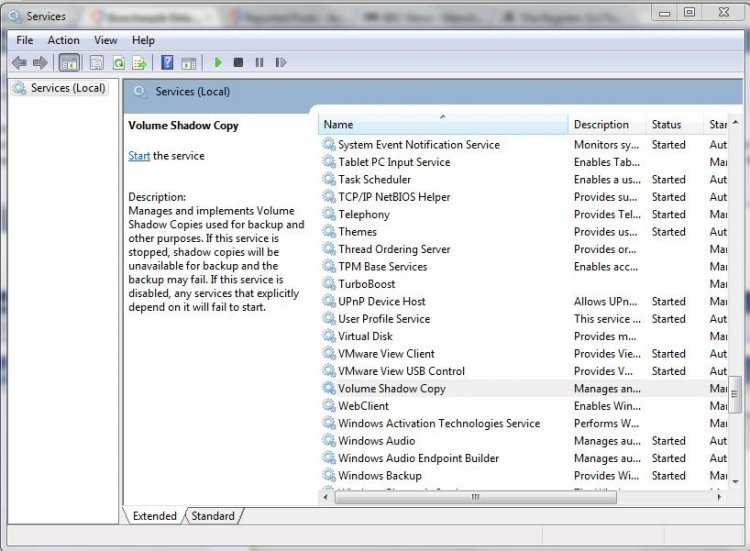The image size is (750, 551).
Task: Stop service with square stop icon
Action: (238, 62)
